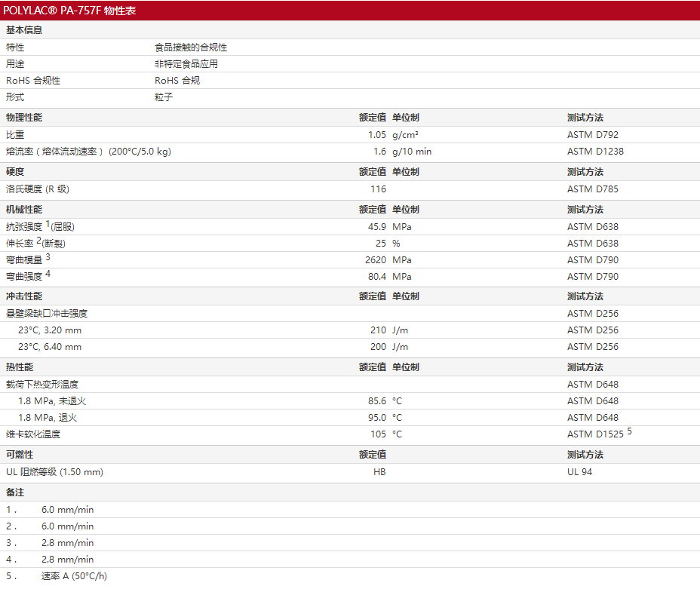Select the 95.0 temperature value
The width and height of the screenshot is (700, 589).
point(377,418)
